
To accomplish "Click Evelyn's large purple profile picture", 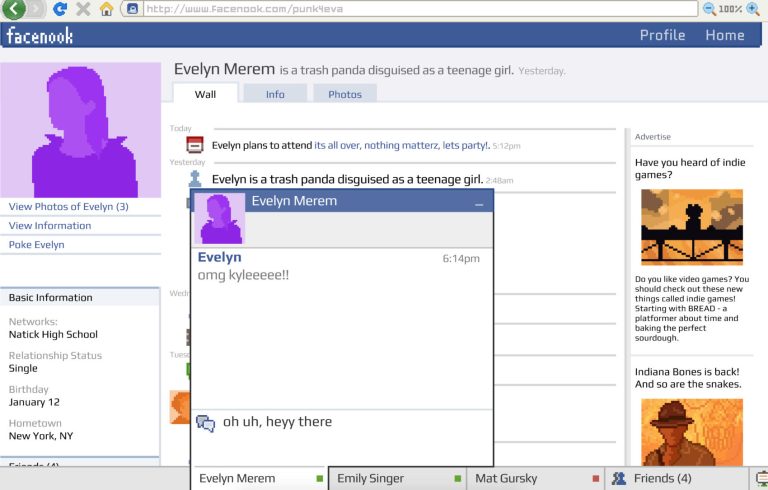I will coord(80,130).
